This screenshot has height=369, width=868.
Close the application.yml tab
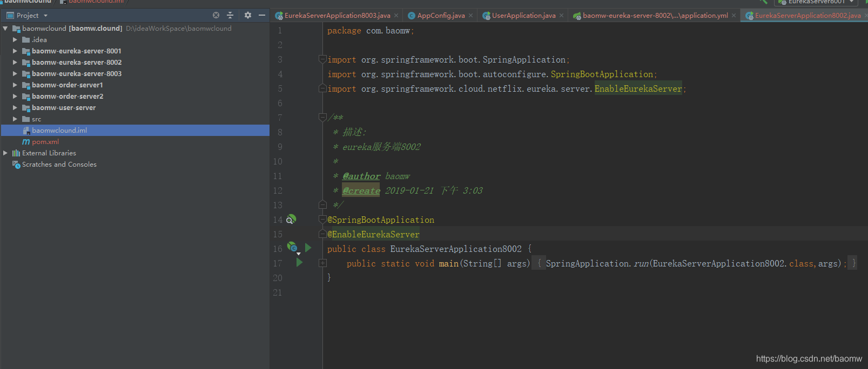(x=734, y=16)
